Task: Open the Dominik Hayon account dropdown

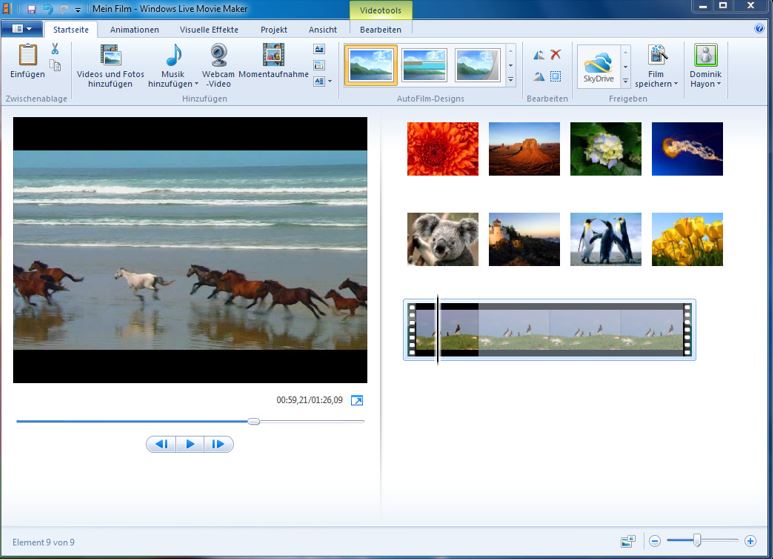Action: (718, 84)
